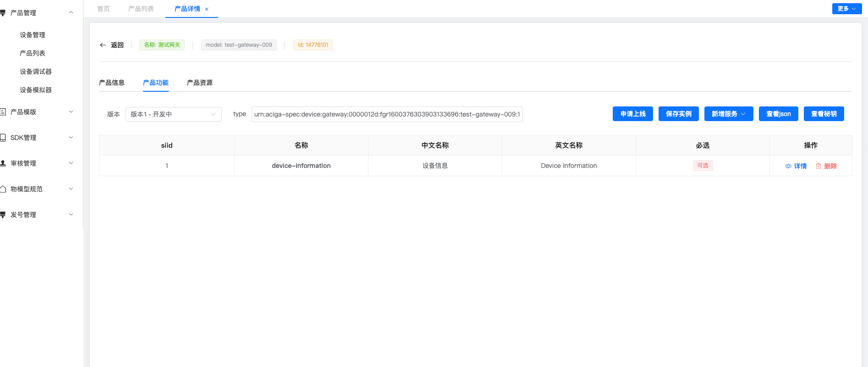
Task: Click the SDK管理 sidebar icon
Action: 3,138
